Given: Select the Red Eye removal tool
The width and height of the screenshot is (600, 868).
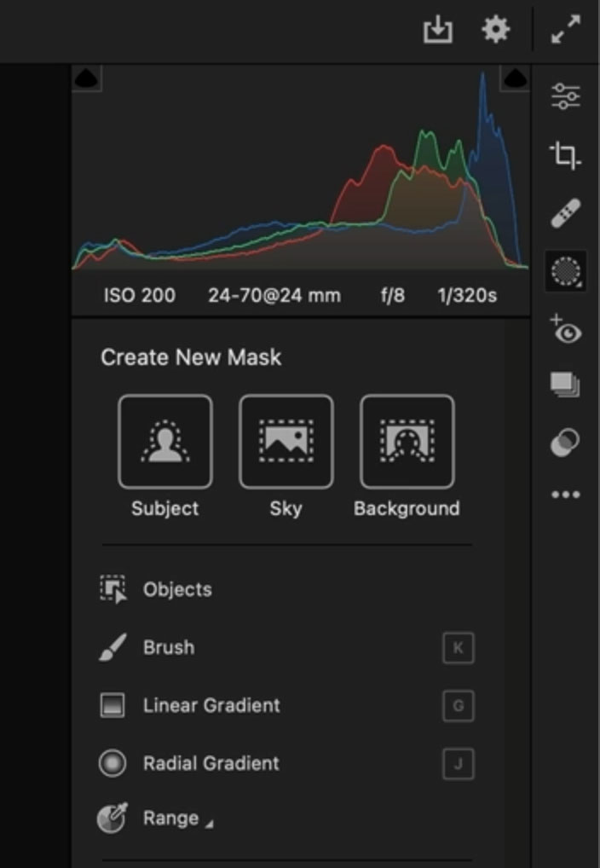Looking at the screenshot, I should [x=566, y=329].
